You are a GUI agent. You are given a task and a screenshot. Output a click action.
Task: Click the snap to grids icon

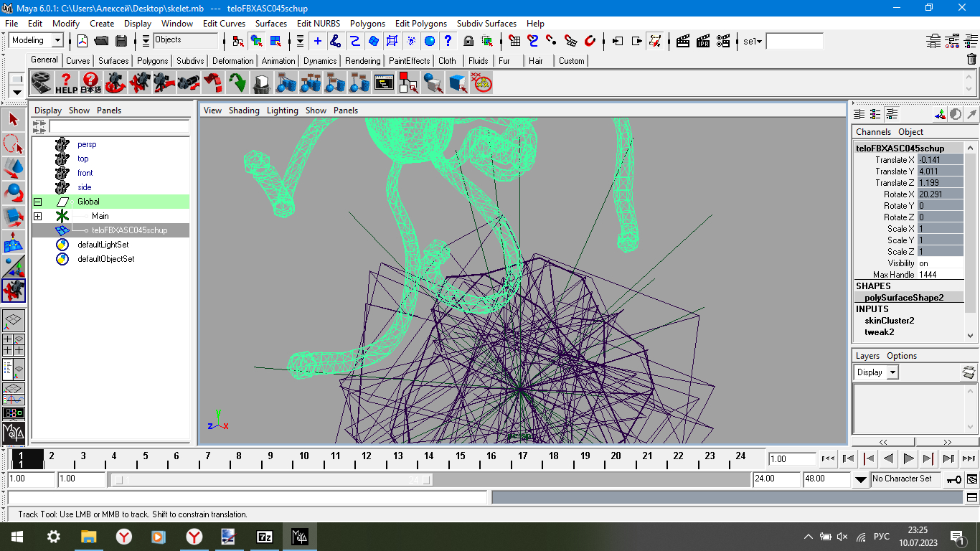[514, 41]
